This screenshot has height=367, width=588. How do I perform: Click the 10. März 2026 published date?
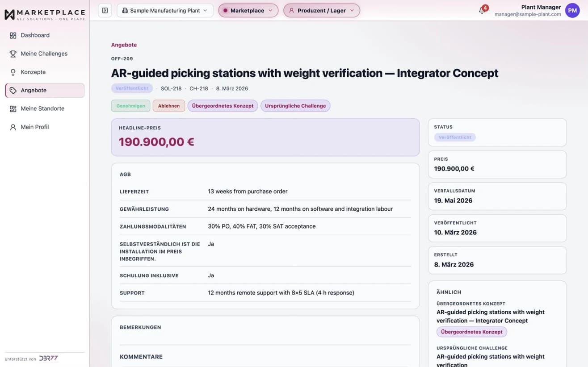[455, 233]
